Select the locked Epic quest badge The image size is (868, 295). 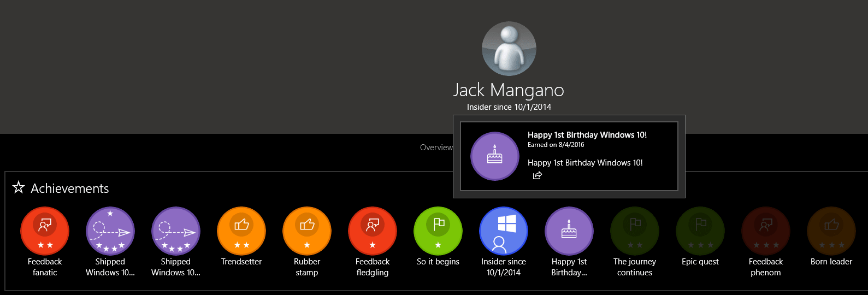700,231
